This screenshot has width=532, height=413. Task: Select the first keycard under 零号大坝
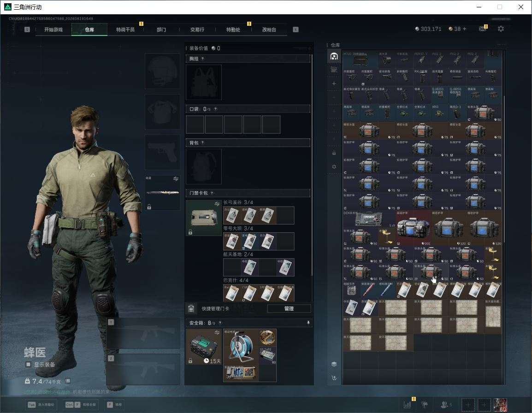click(232, 241)
